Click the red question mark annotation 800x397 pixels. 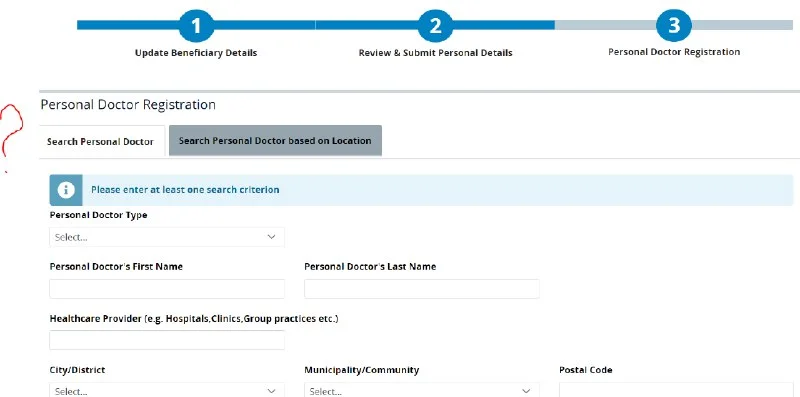click(11, 138)
